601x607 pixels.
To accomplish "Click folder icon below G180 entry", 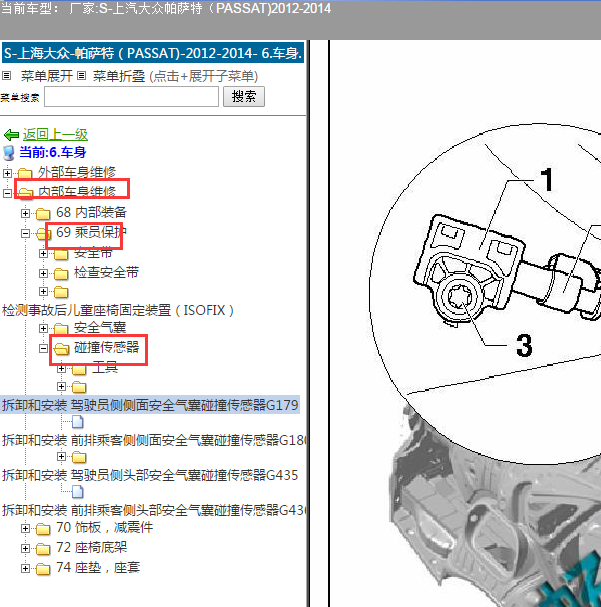I will coord(79,457).
